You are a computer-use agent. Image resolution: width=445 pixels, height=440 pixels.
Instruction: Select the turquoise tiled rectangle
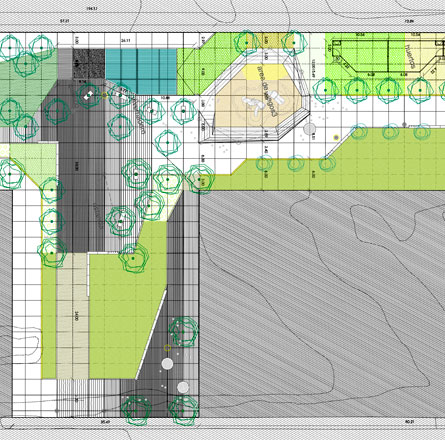click(141, 71)
